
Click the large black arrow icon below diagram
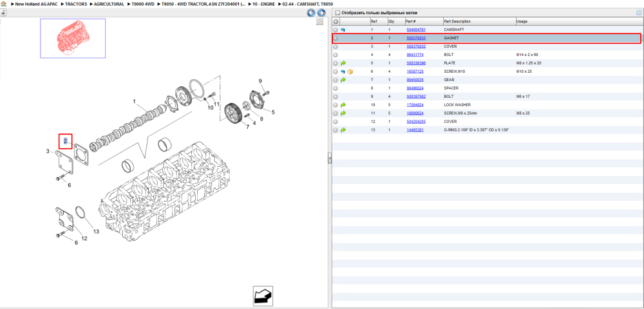point(263,296)
